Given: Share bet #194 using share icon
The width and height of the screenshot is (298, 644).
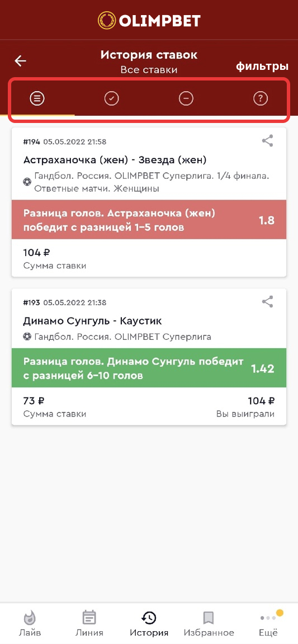Looking at the screenshot, I should 268,141.
